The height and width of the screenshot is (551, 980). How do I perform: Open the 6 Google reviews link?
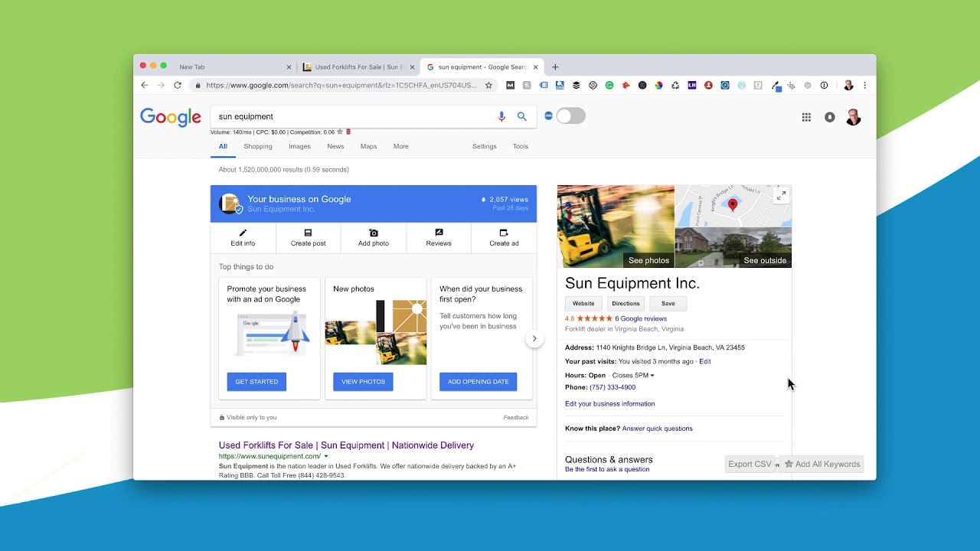641,318
